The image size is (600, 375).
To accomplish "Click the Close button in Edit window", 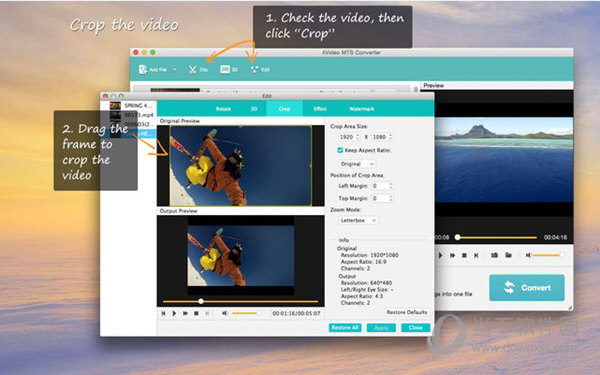I will coord(416,328).
